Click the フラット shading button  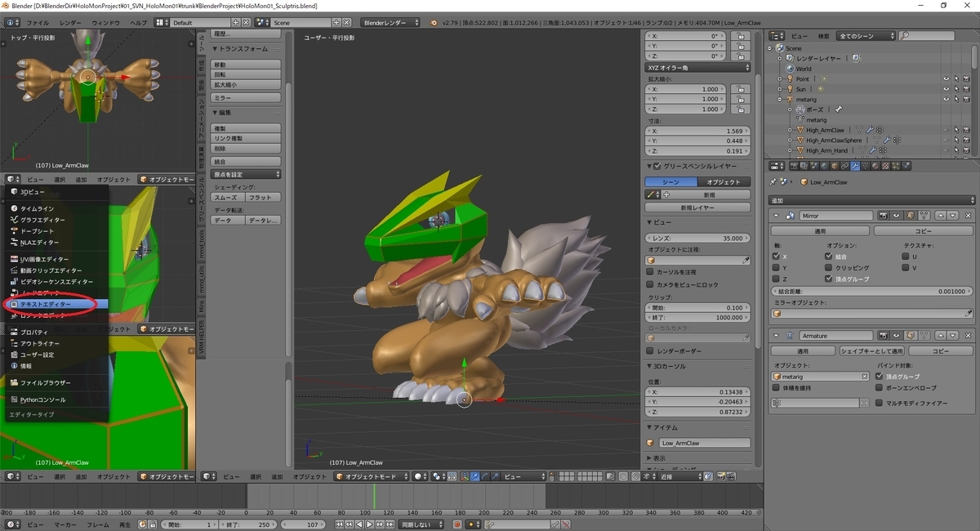263,198
